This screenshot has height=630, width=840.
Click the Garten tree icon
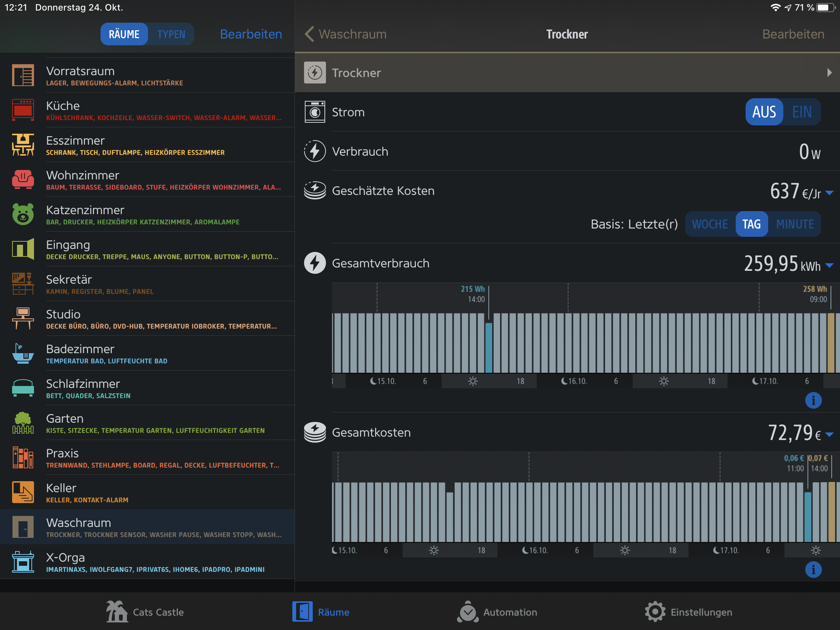pos(23,423)
